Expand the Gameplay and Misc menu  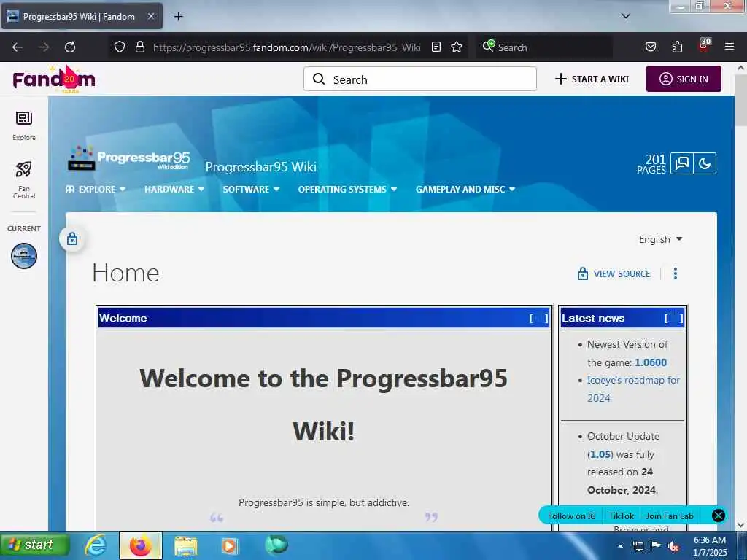coord(465,189)
